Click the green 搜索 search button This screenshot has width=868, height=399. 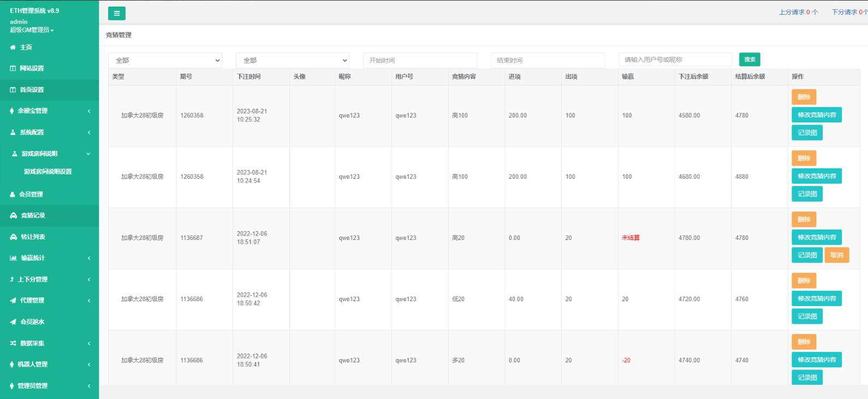tap(750, 60)
